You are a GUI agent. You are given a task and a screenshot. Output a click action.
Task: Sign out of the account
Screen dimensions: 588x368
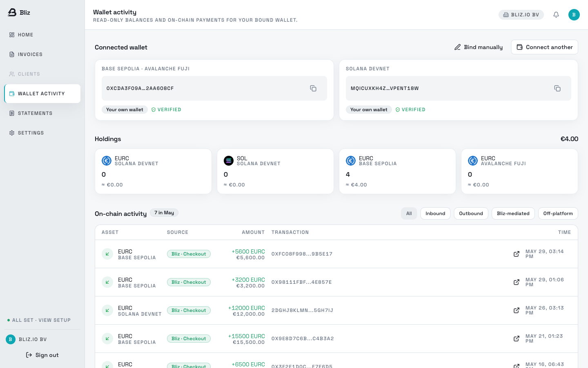tap(42, 355)
